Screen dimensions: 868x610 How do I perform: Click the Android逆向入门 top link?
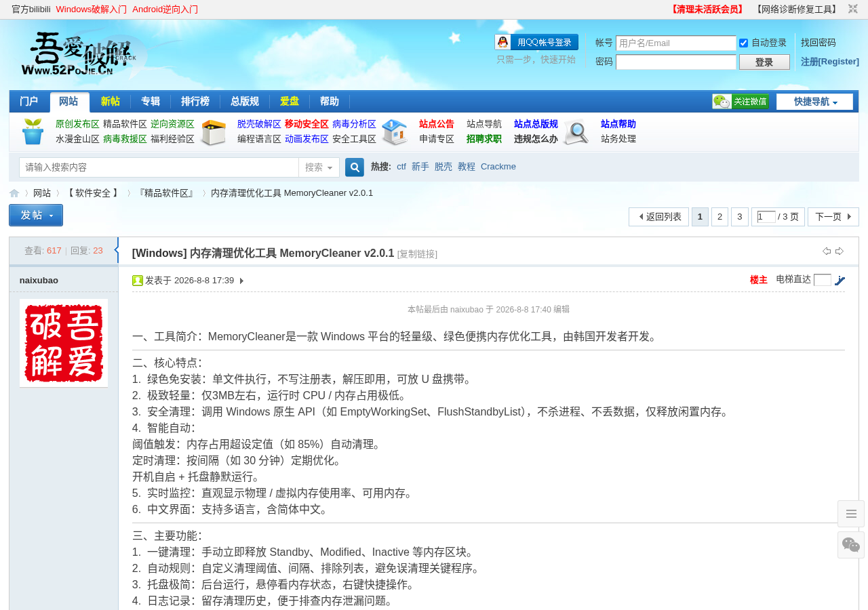(x=165, y=9)
